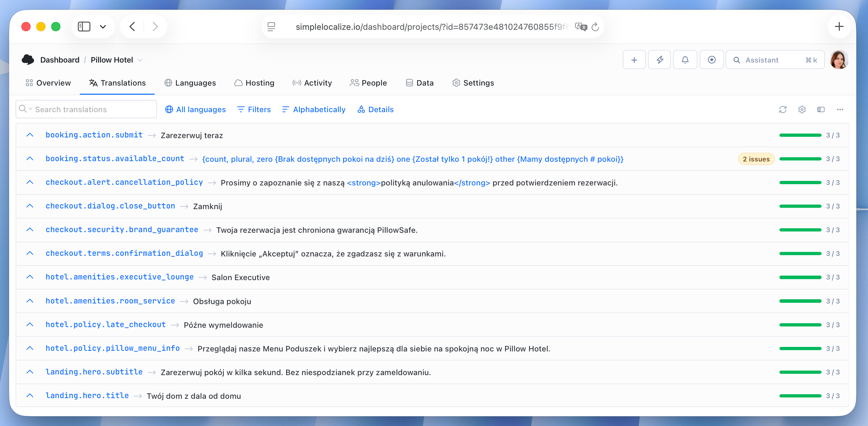Click translation text 'Późne wymeldowanie'
The image size is (868, 426).
click(223, 325)
